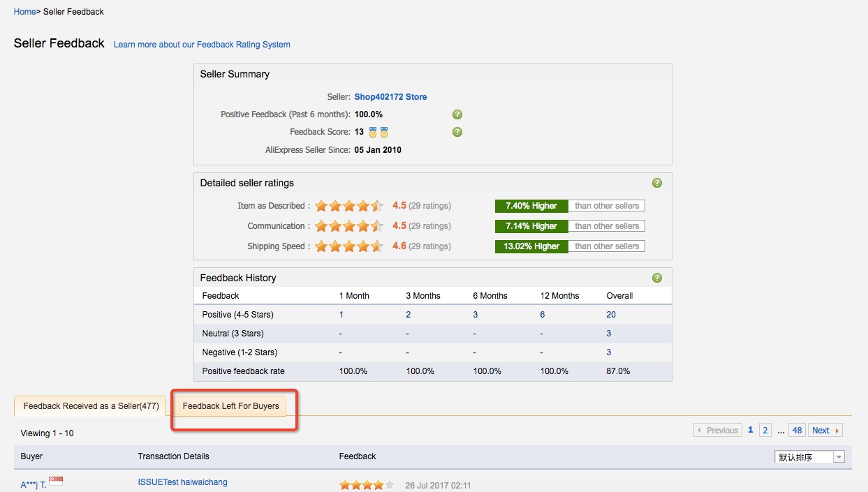The height and width of the screenshot is (492, 868).
Task: Click the help icon beside Feedback Score
Action: pos(457,132)
